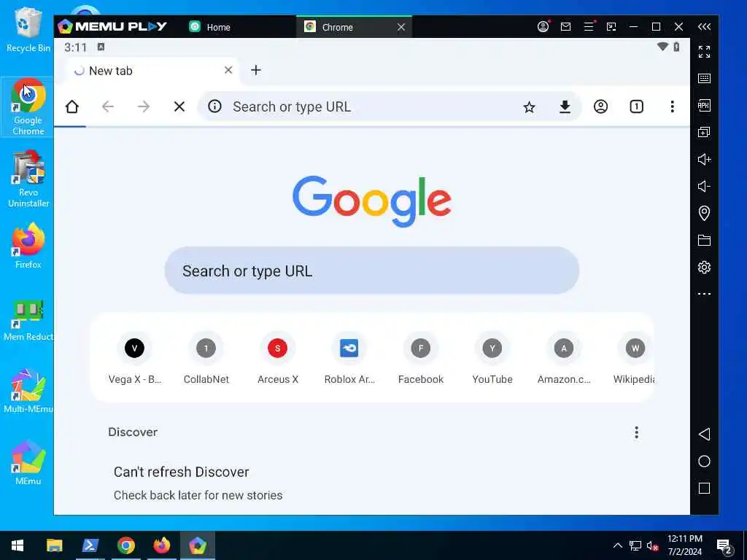Click muted speaker tray icon
Viewport: 747px width, 560px height.
[652, 545]
